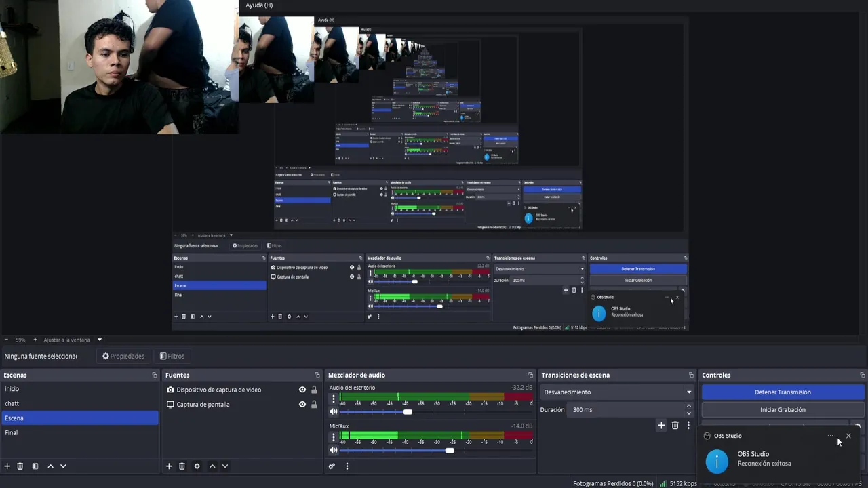Open Propiedades of the source
Image resolution: width=868 pixels, height=488 pixels.
pos(123,356)
